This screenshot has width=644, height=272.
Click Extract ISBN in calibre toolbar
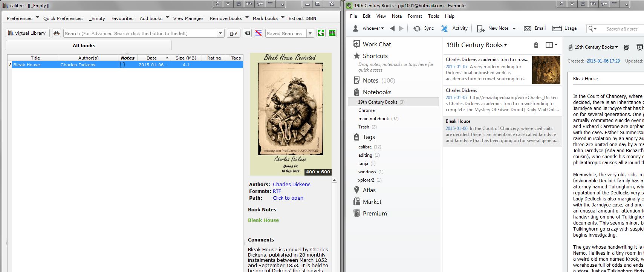[302, 18]
